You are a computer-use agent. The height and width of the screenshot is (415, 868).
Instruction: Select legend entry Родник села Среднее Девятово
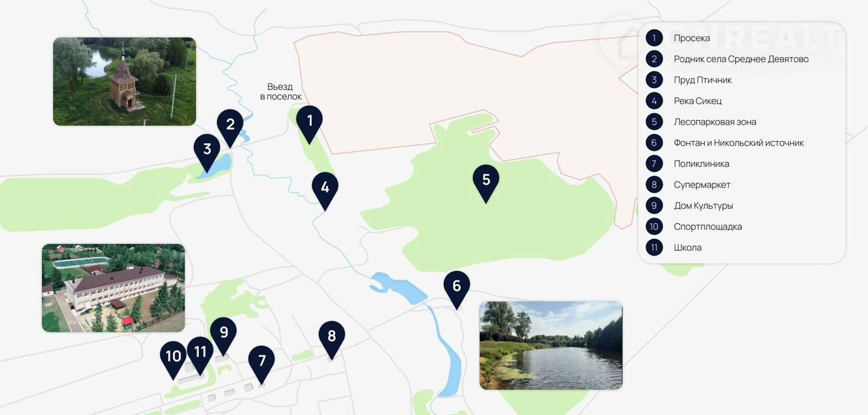741,59
